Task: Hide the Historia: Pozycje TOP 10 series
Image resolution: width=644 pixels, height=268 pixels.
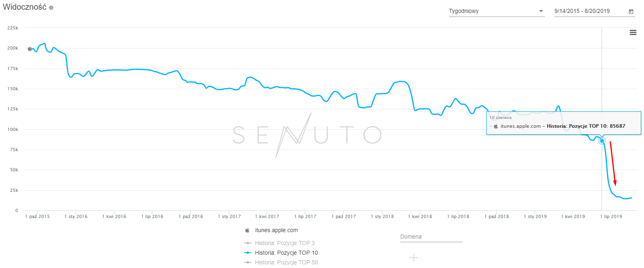Action: click(286, 253)
